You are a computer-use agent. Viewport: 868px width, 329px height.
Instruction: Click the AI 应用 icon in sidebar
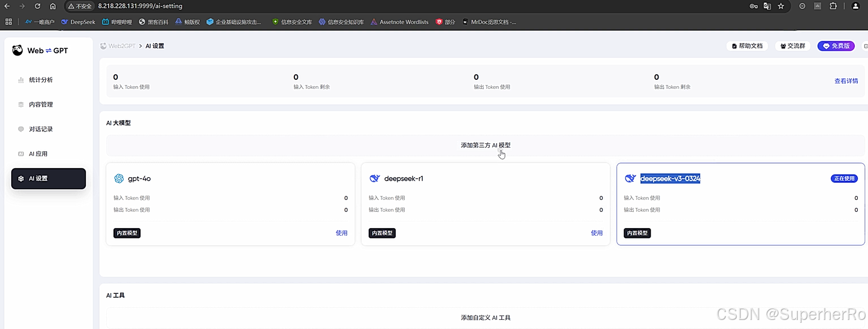[21, 154]
